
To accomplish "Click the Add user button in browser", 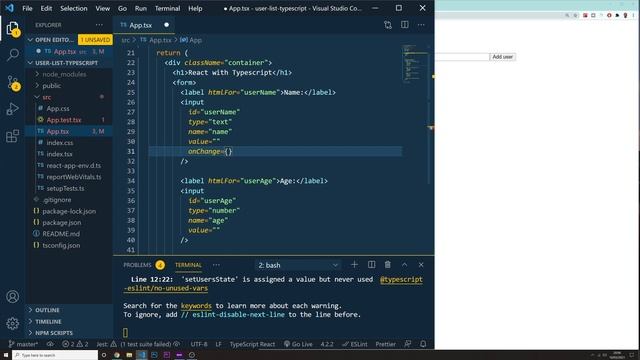I will click(x=502, y=57).
